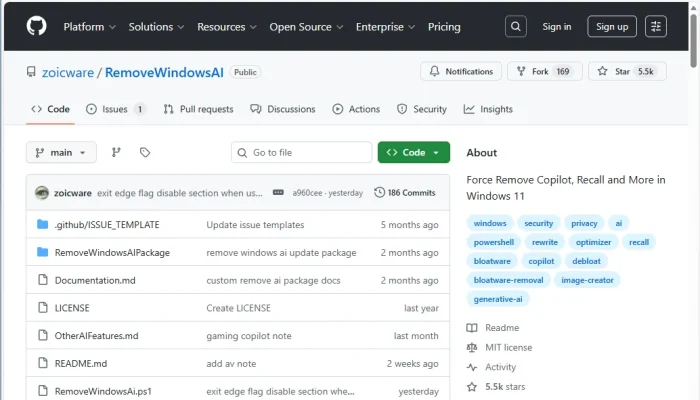This screenshot has height=400, width=700.
Task: Switch to the Code tab
Action: 50,109
